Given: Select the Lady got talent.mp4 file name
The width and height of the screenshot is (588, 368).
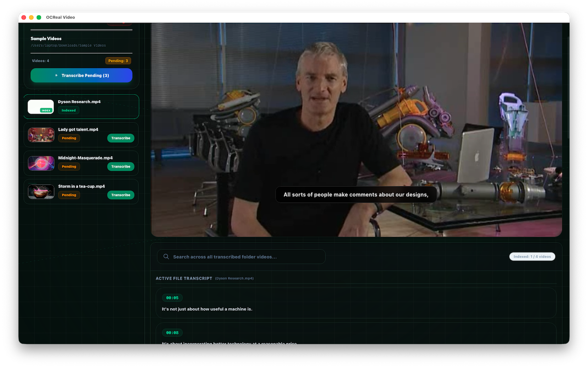Looking at the screenshot, I should [x=78, y=130].
